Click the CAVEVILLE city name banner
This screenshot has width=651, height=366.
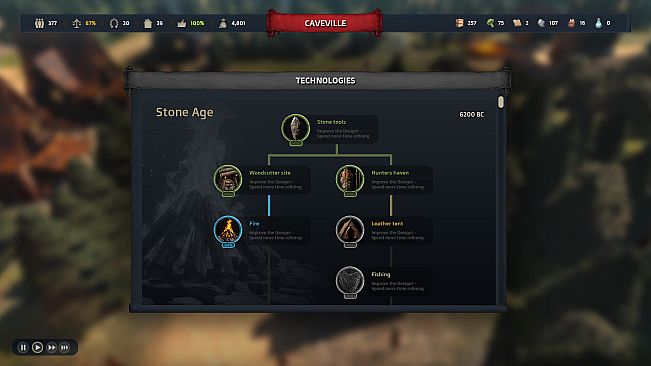pos(325,23)
